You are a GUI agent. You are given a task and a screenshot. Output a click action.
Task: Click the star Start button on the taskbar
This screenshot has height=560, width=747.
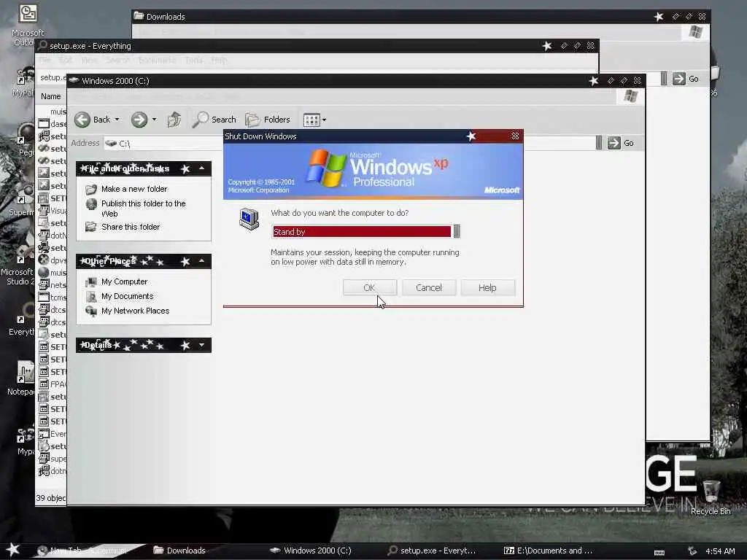[13, 550]
